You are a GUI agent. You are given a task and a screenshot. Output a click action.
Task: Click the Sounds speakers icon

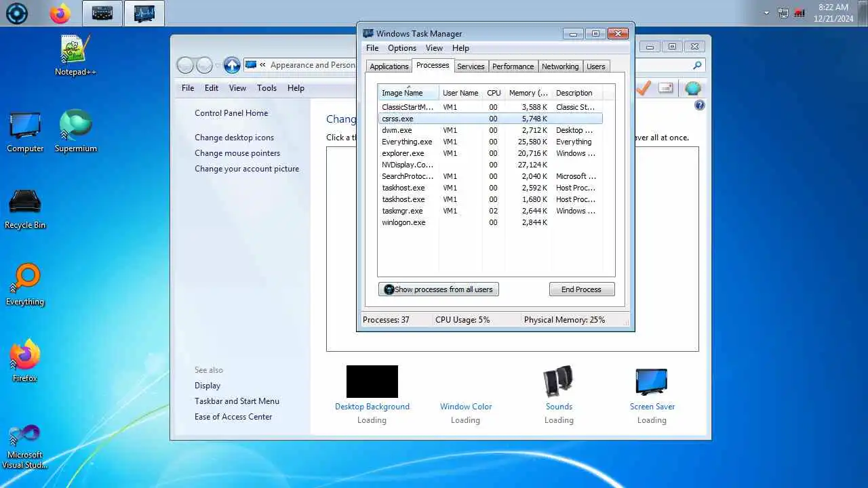(559, 382)
